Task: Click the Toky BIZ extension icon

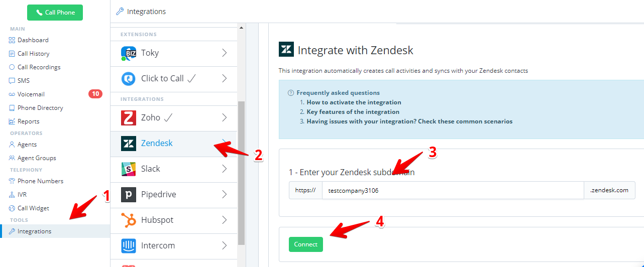Action: [129, 53]
